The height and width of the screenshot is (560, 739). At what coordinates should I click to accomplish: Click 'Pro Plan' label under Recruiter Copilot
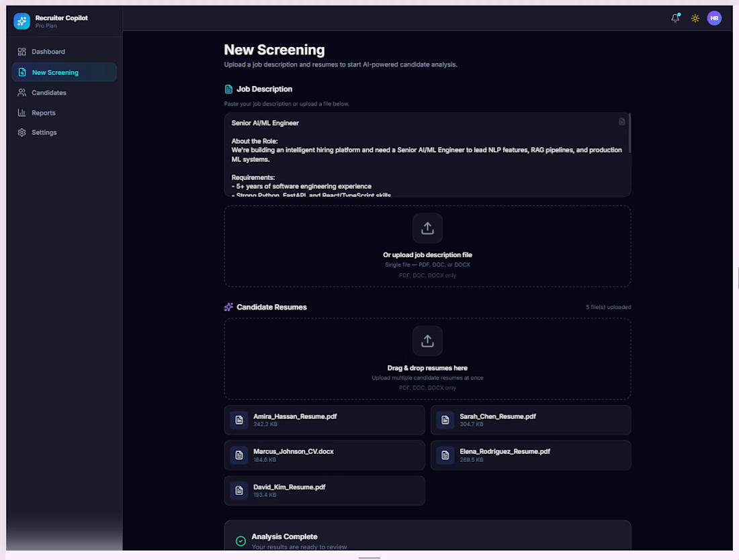46,26
